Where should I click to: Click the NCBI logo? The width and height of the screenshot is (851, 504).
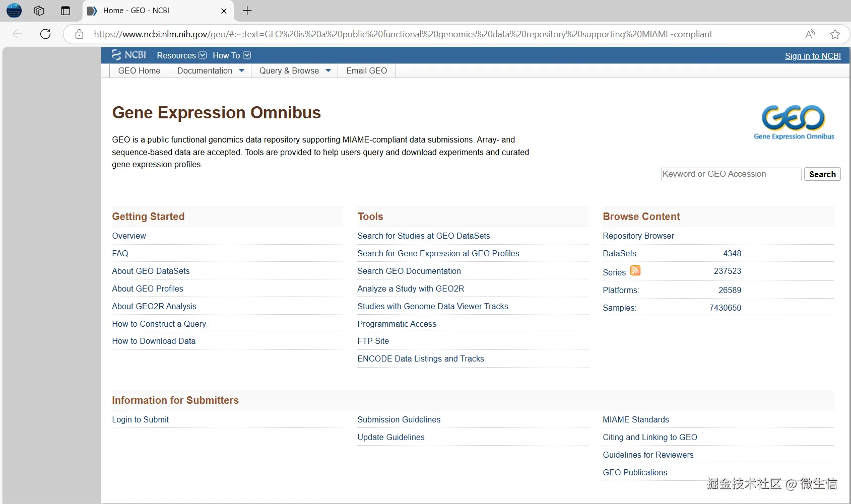click(129, 55)
